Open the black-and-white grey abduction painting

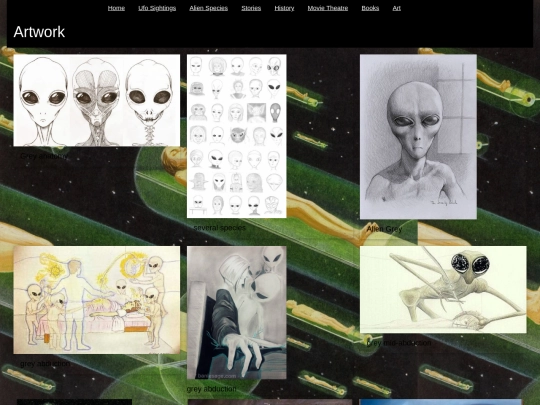coord(237,312)
